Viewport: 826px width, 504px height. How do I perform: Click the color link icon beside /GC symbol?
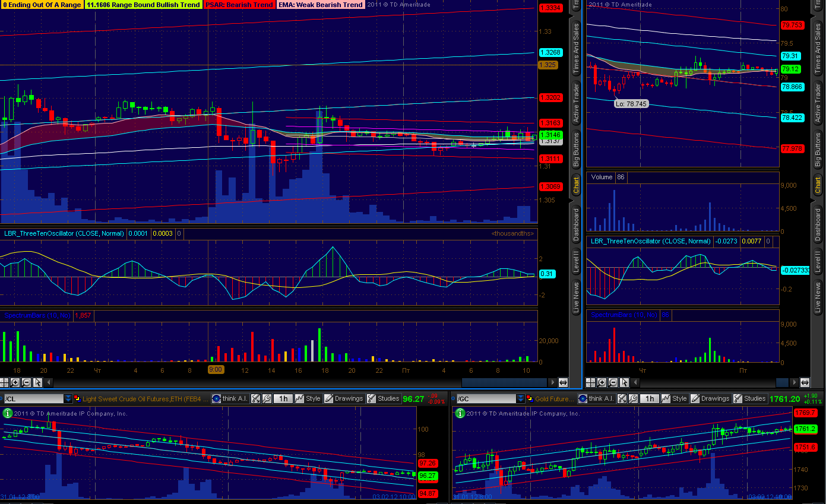[x=530, y=398]
